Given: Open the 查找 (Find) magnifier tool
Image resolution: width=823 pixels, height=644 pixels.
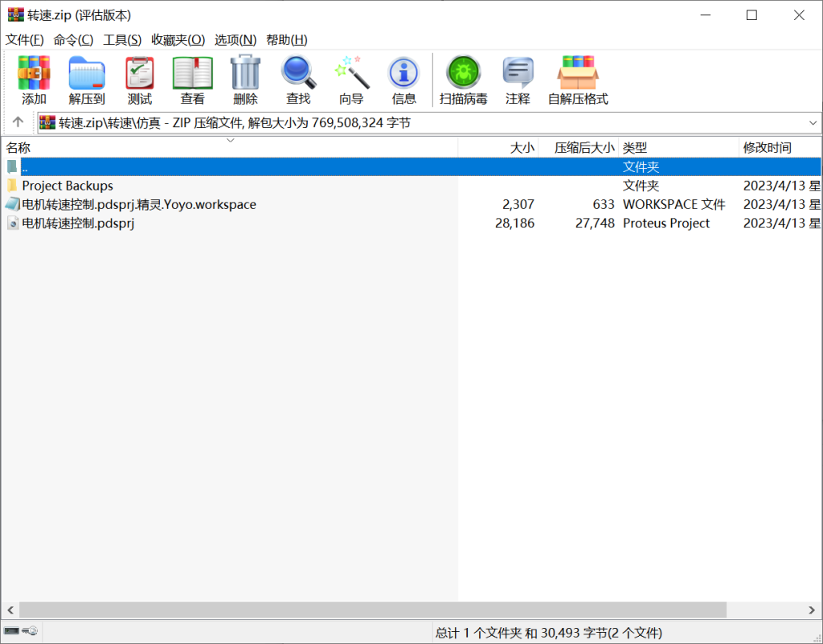Looking at the screenshot, I should point(298,80).
